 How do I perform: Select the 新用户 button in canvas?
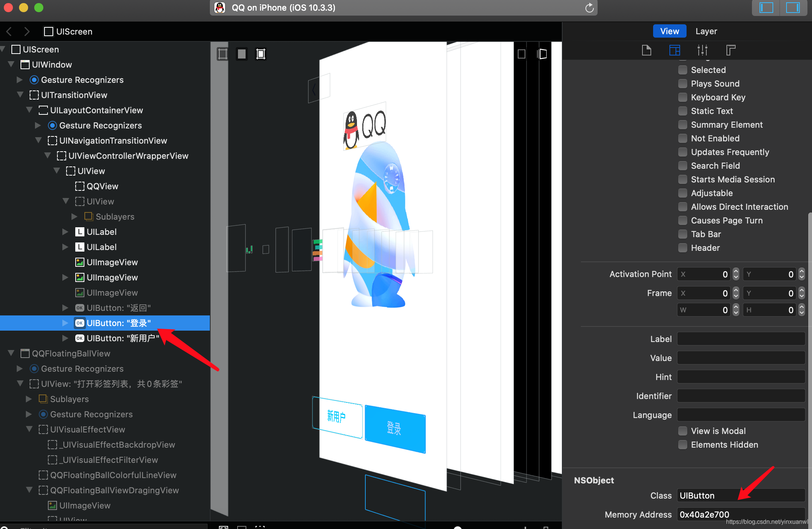pos(337,417)
